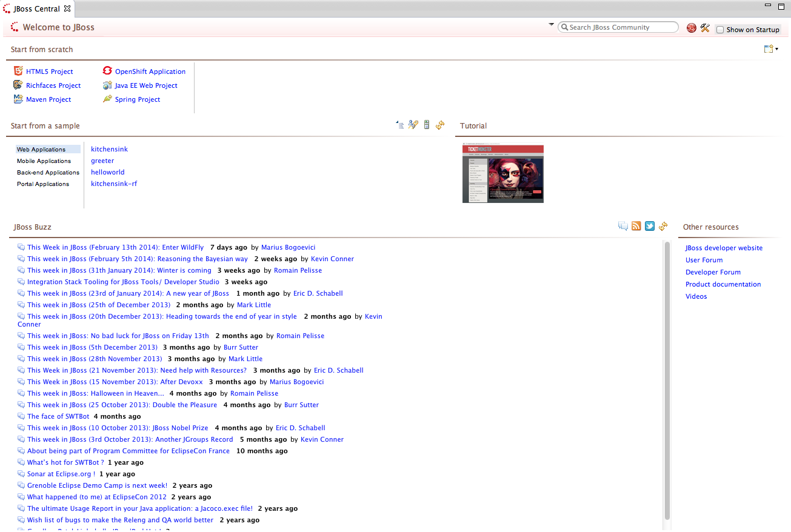Open the greeter sample
The image size is (791, 532).
[102, 161]
